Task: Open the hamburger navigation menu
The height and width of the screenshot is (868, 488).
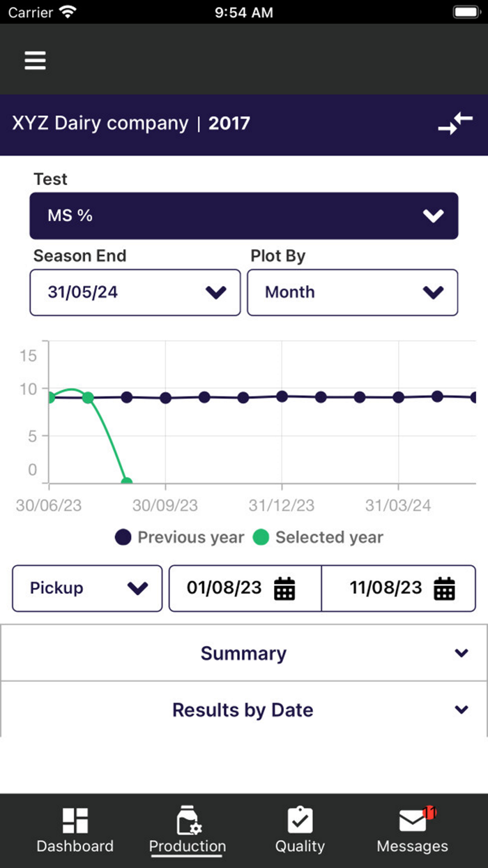Action: click(x=35, y=60)
